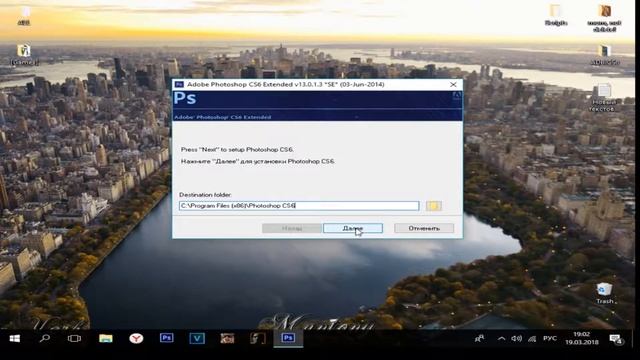
Task: Select the Новый текстов. document on the desktop
Action: [604, 98]
